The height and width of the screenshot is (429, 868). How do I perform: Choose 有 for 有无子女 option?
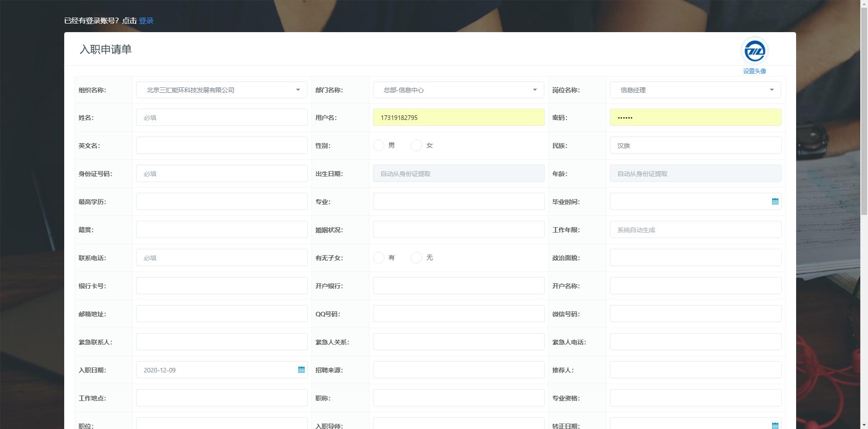pyautogui.click(x=378, y=257)
